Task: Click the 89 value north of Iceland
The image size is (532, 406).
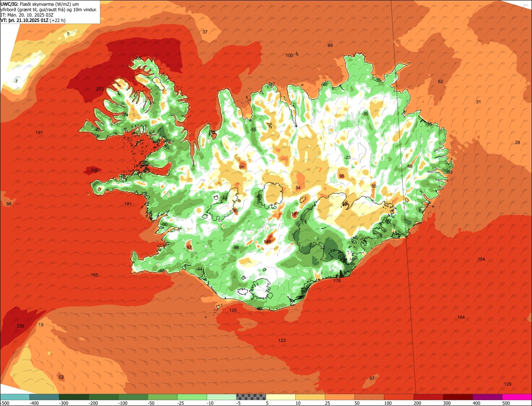Action: tap(330, 45)
